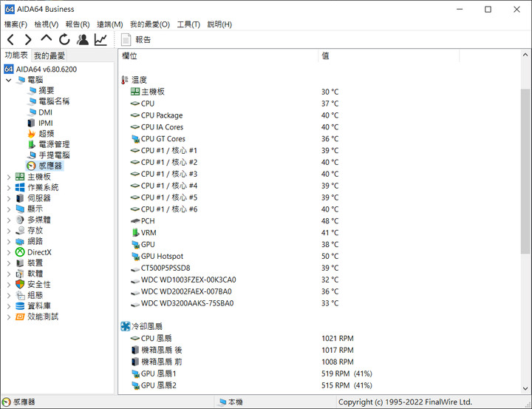Click the PCH chip icon
The image size is (532, 409).
[135, 221]
